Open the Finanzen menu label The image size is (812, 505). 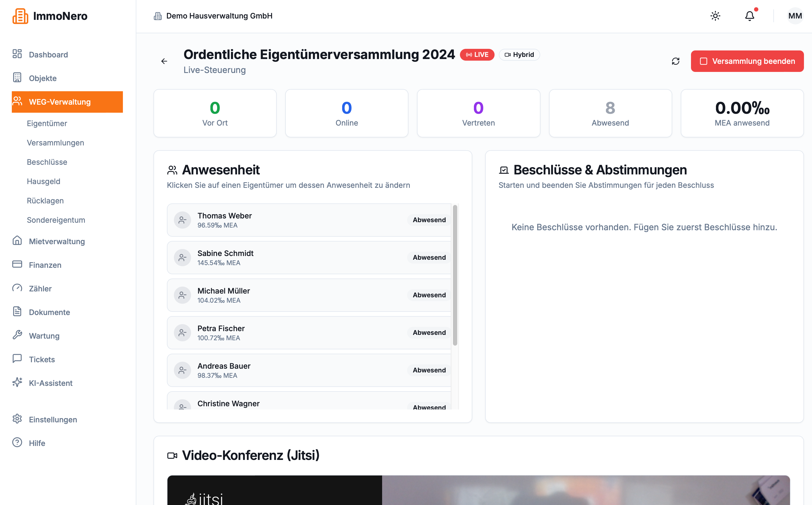[x=45, y=265]
